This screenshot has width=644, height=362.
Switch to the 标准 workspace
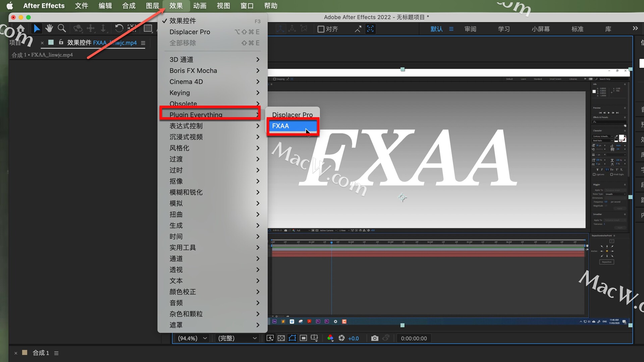coord(577,29)
